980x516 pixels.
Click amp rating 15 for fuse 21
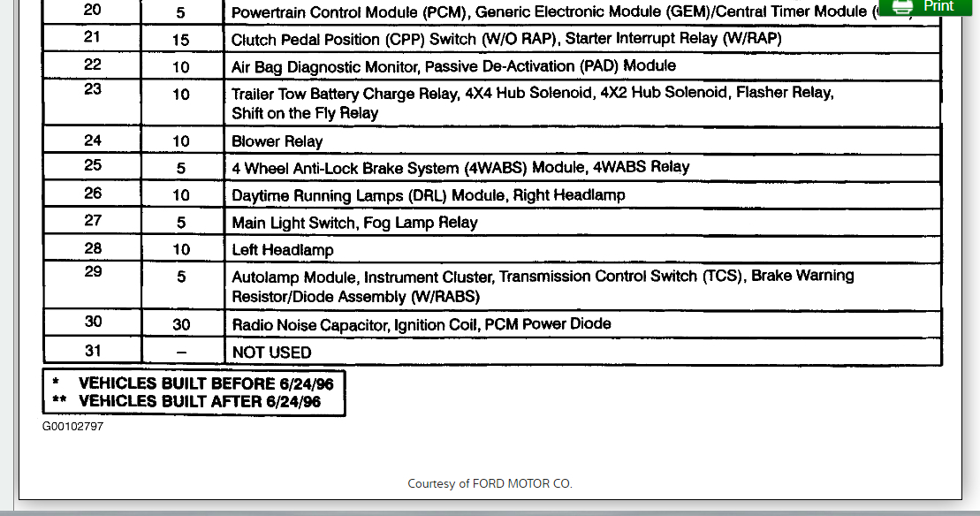click(180, 40)
